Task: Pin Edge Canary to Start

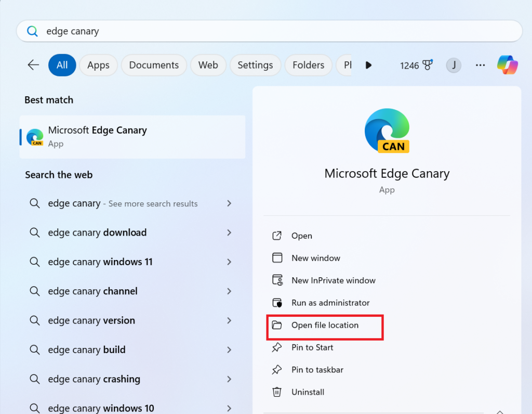Action: point(313,347)
